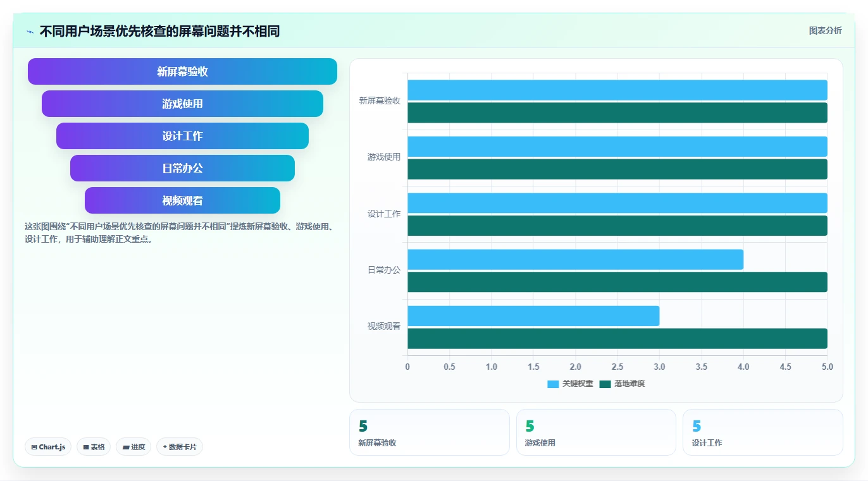Click the blue 关键权重 bar for 新屏幕验收
The image size is (868, 481).
click(617, 90)
